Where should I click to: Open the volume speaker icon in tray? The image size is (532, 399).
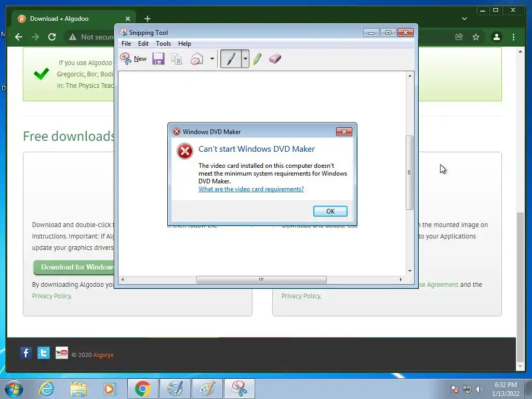point(480,389)
